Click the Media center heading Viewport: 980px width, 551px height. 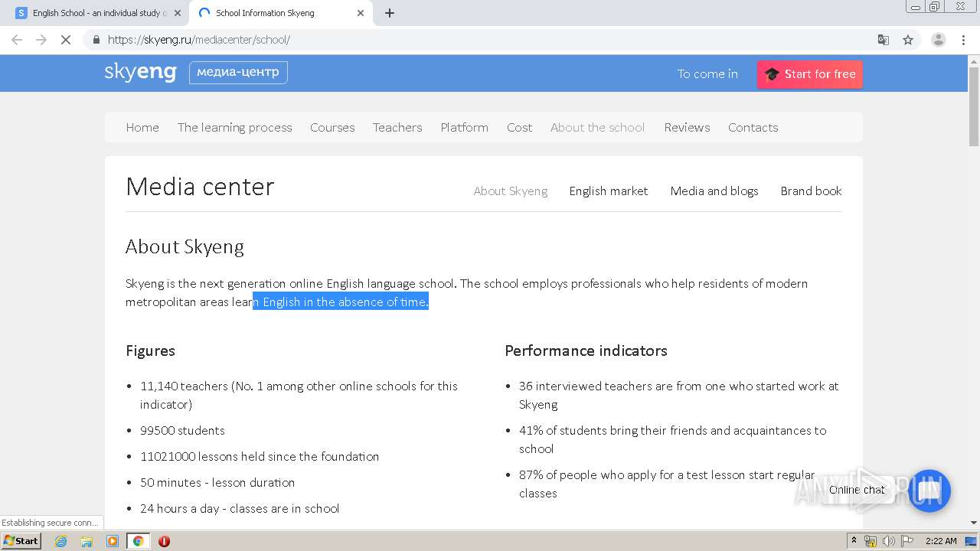point(200,187)
